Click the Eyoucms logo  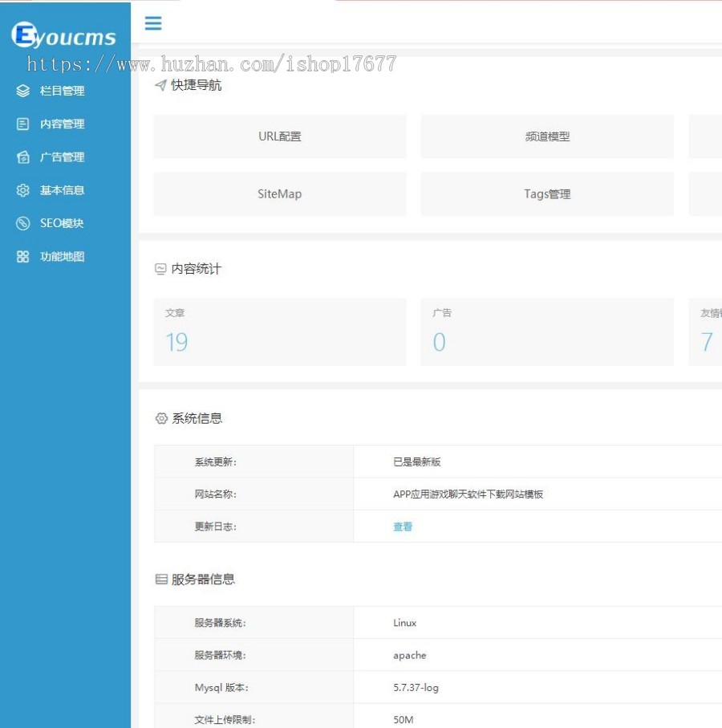[x=63, y=35]
